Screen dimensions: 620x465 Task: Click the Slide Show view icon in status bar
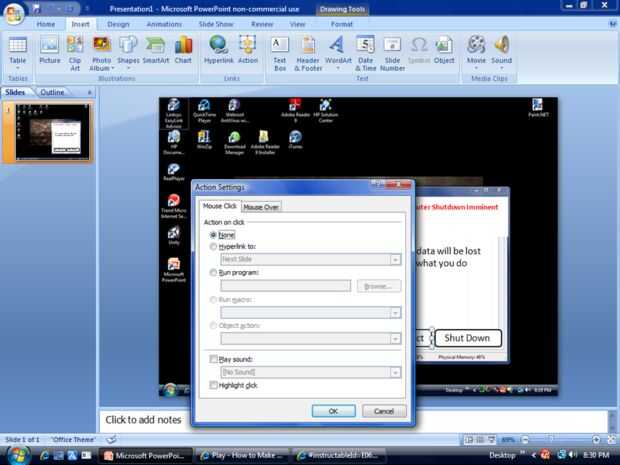click(x=491, y=439)
